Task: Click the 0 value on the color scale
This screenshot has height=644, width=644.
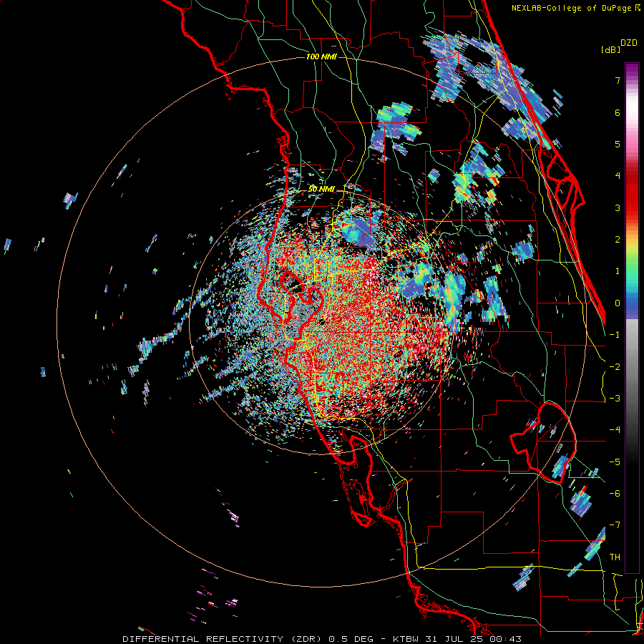Action: (x=618, y=303)
